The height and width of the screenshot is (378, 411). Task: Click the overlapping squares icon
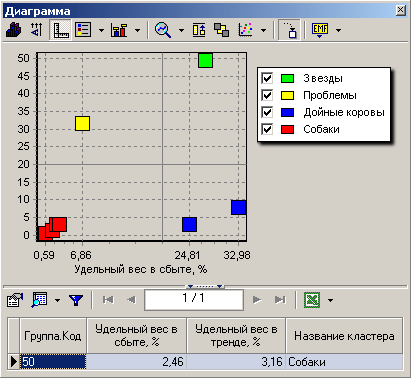(x=221, y=30)
